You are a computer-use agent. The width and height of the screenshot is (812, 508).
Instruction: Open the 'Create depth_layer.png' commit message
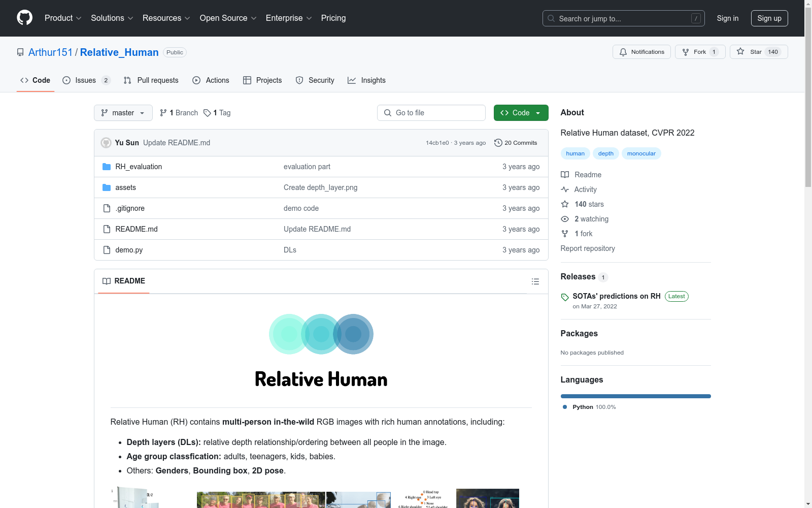(321, 187)
